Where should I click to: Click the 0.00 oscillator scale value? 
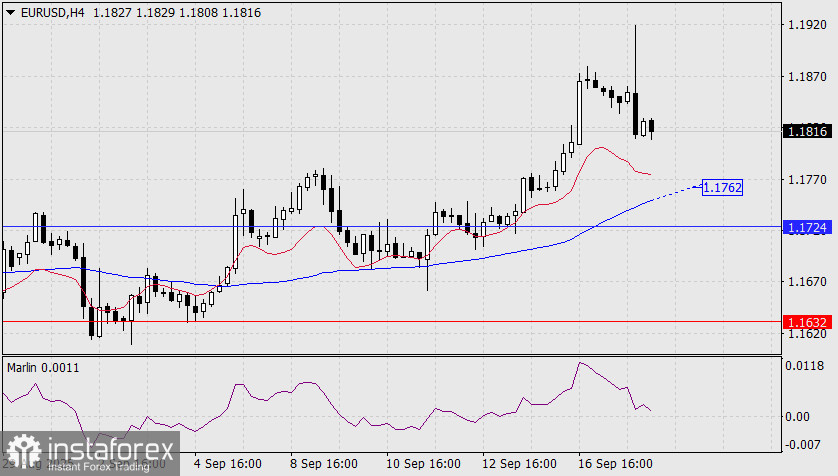click(x=798, y=417)
